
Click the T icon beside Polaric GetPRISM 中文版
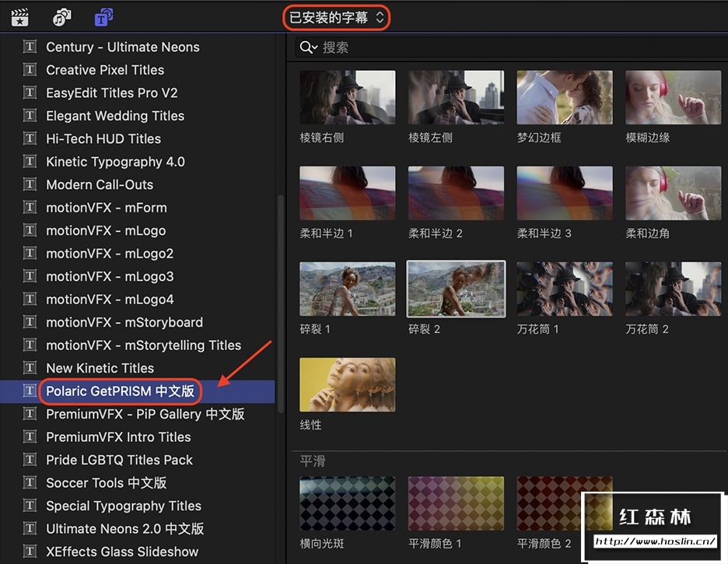click(x=30, y=391)
